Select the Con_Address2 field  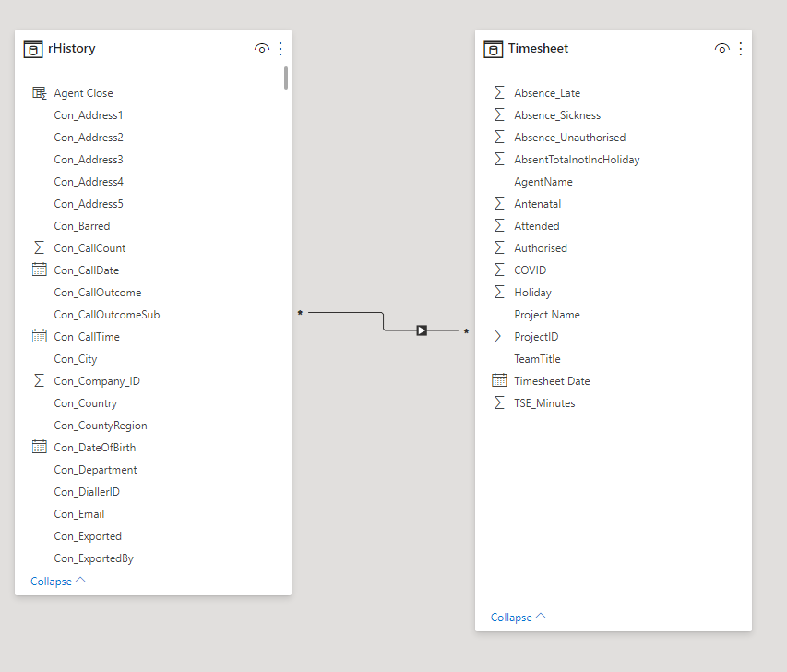89,138
